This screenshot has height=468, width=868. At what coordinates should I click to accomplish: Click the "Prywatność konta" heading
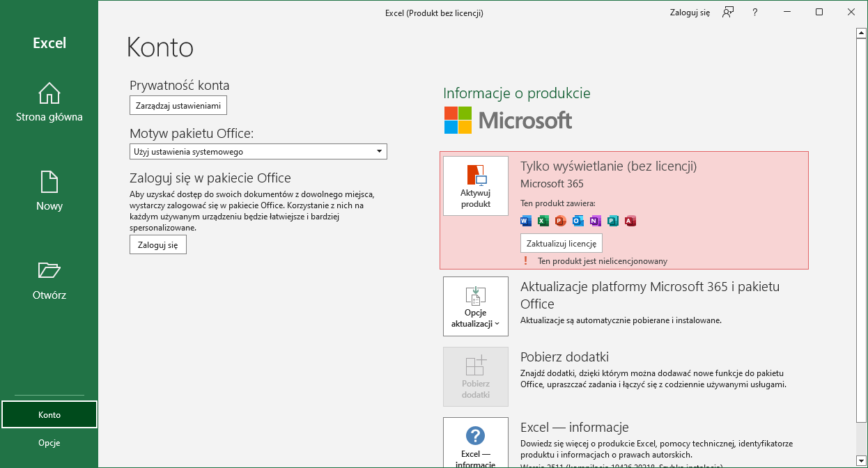click(180, 86)
